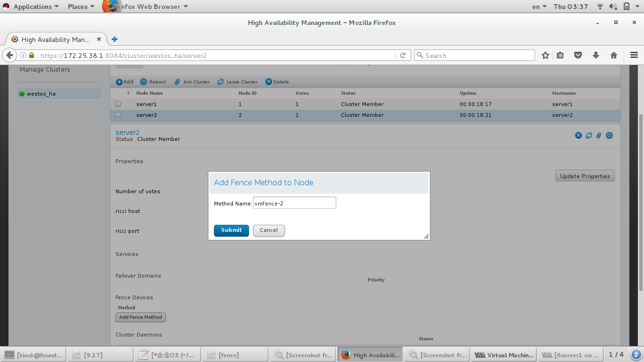The height and width of the screenshot is (362, 644).
Task: Switch to the [fence] taskbar window
Action: coord(235,355)
